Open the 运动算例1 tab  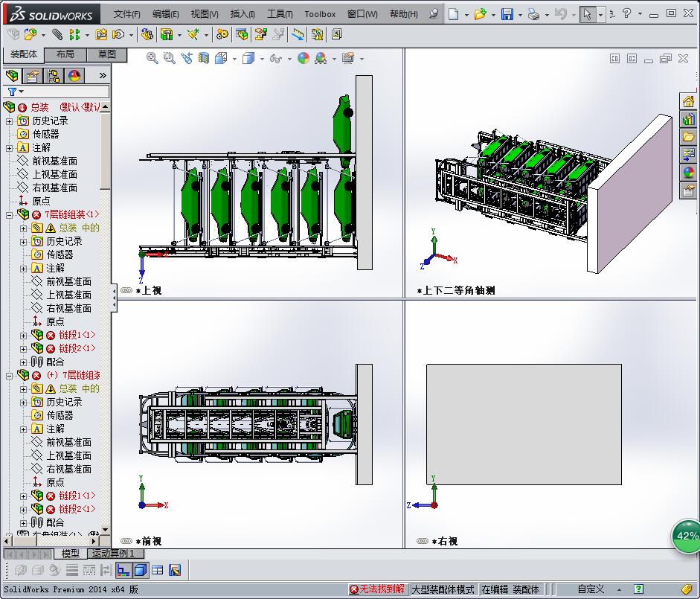click(x=114, y=554)
